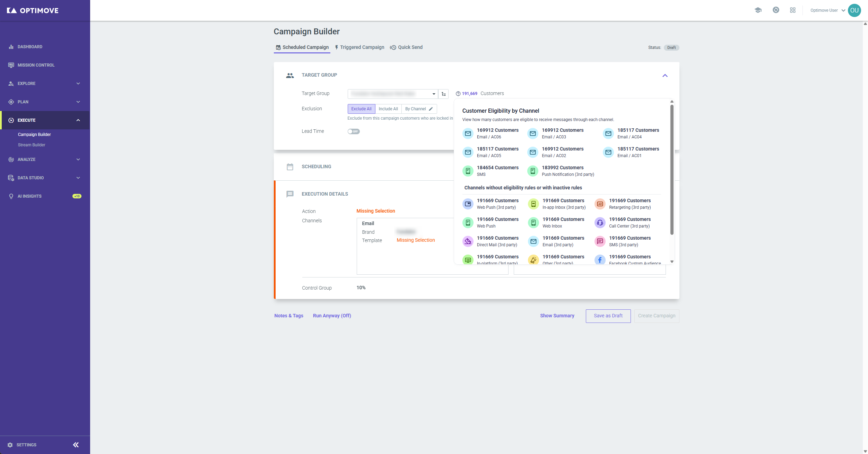Collapse the sidebar with double-chevron icon
The width and height of the screenshot is (868, 454).
coord(76,445)
